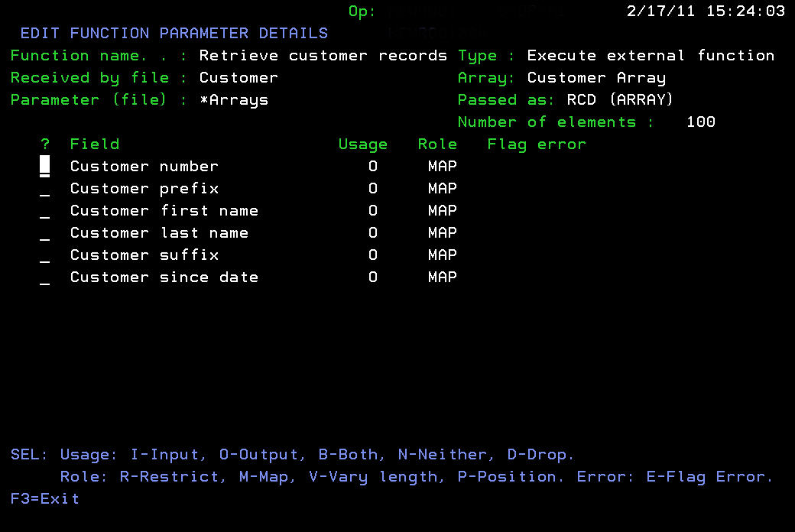
Task: Click the Customer suffix selection field
Action: (x=45, y=255)
